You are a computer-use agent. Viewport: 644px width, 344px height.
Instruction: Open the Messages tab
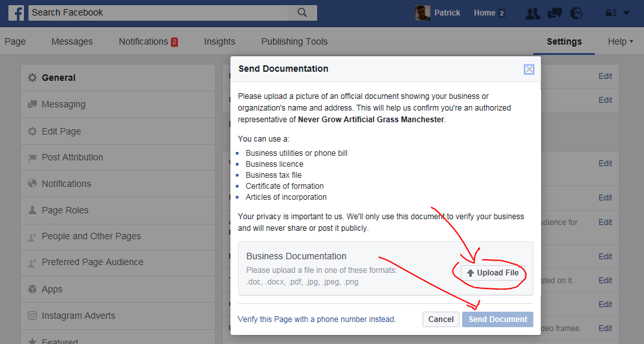pyautogui.click(x=72, y=41)
